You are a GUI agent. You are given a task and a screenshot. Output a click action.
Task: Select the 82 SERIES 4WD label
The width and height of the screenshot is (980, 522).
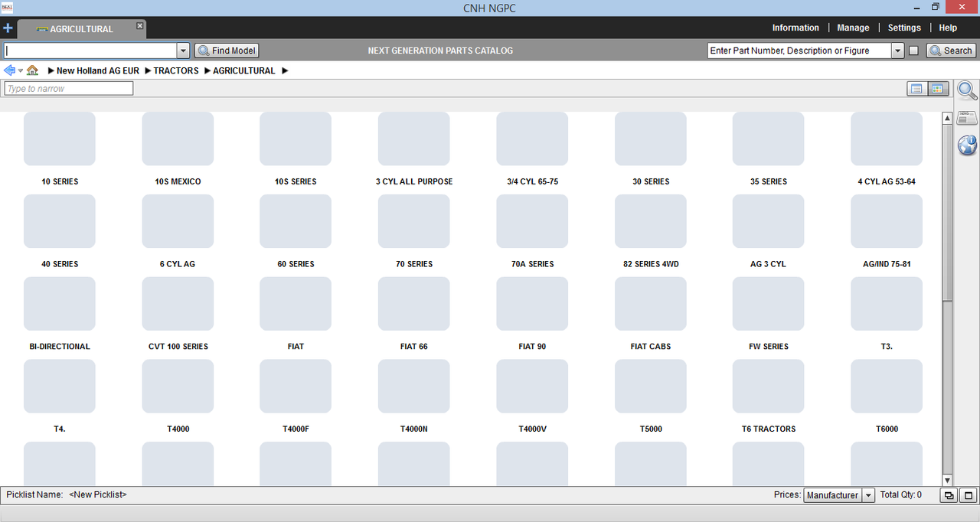point(651,264)
